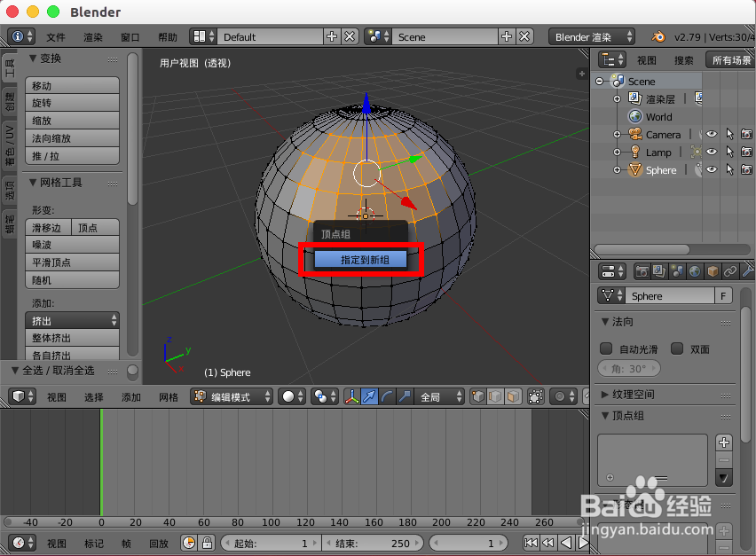Screen dimensions: 756x556
Task: Switch to face select mode
Action: coord(513,396)
